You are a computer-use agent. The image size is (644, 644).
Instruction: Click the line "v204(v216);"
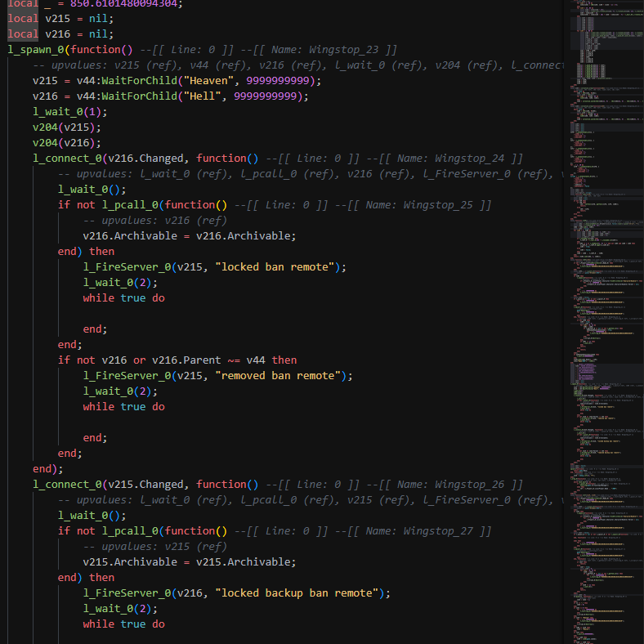click(66, 143)
